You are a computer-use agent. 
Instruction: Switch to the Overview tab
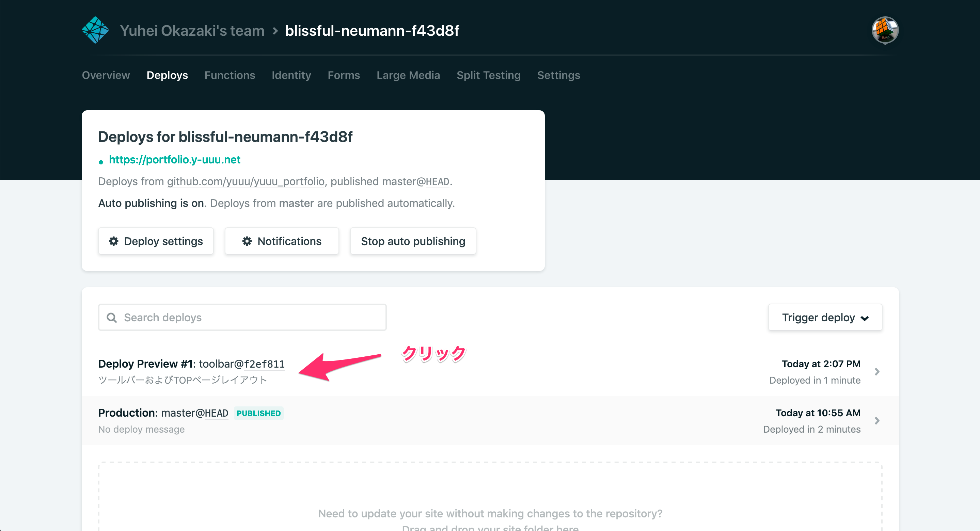click(x=106, y=75)
